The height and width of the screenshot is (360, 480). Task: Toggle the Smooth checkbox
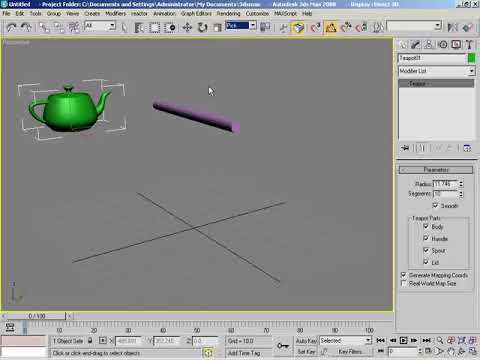(x=435, y=205)
